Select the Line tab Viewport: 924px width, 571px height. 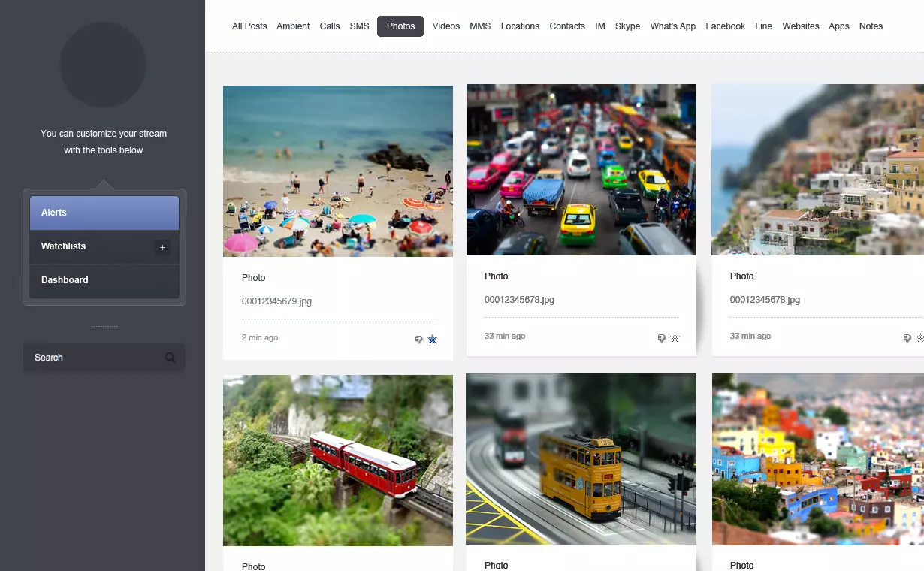(x=764, y=26)
